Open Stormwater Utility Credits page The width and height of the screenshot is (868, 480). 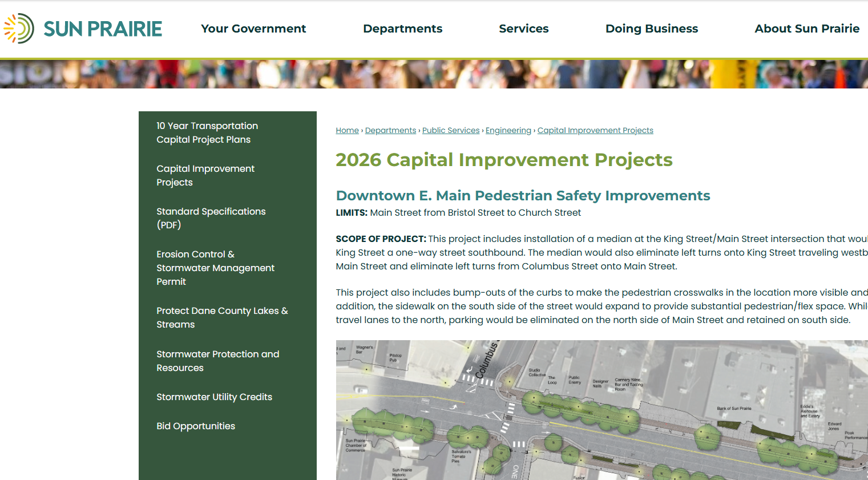214,397
